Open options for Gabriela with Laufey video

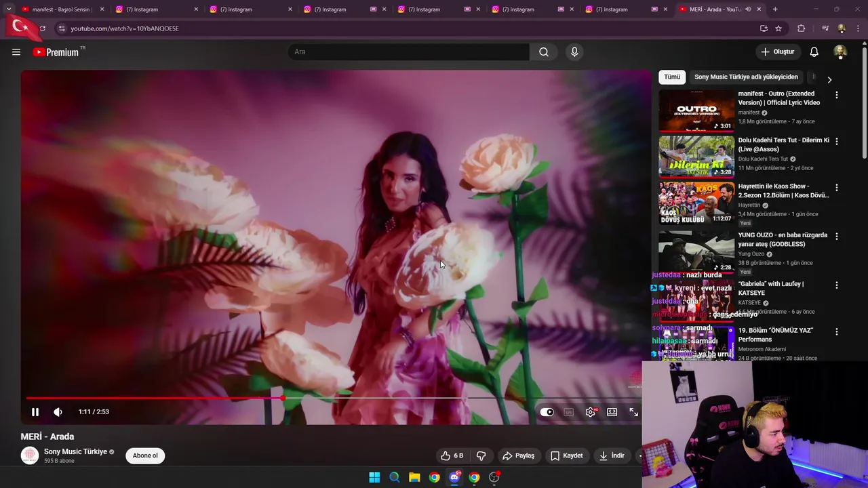[837, 285]
